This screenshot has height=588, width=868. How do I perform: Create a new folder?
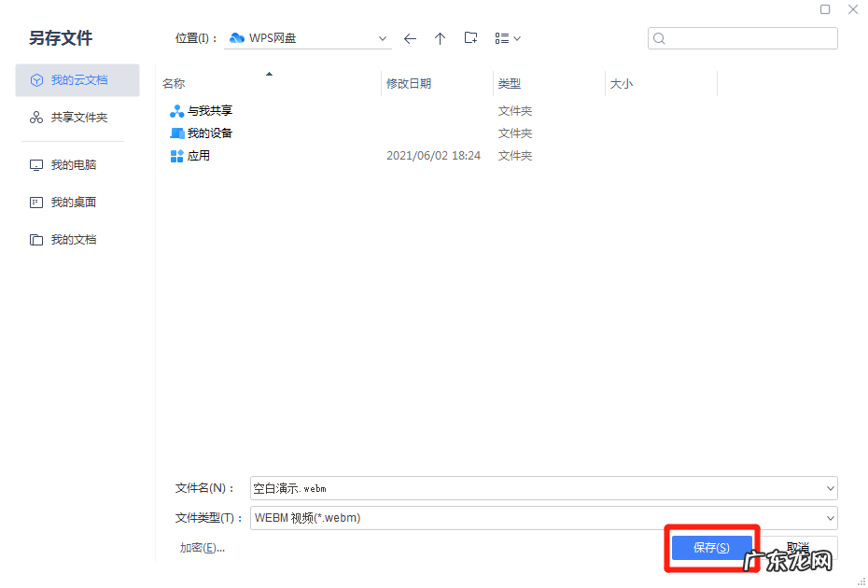pyautogui.click(x=471, y=38)
